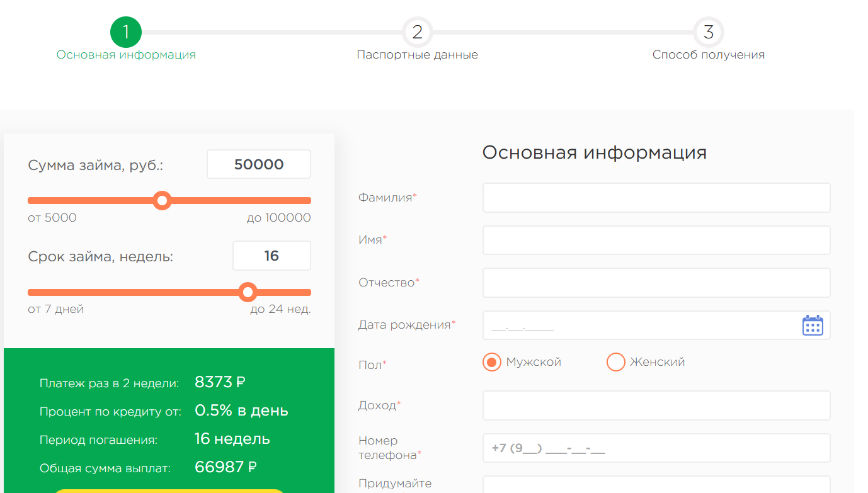
Task: Click the 'от 7 дней' minimum term label
Action: point(55,309)
